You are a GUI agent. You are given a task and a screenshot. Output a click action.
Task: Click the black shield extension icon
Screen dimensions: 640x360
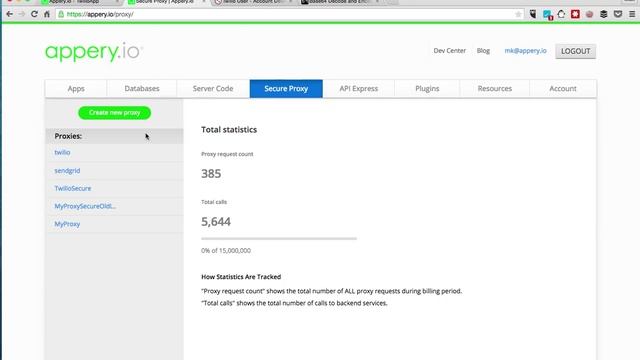[x=533, y=14]
